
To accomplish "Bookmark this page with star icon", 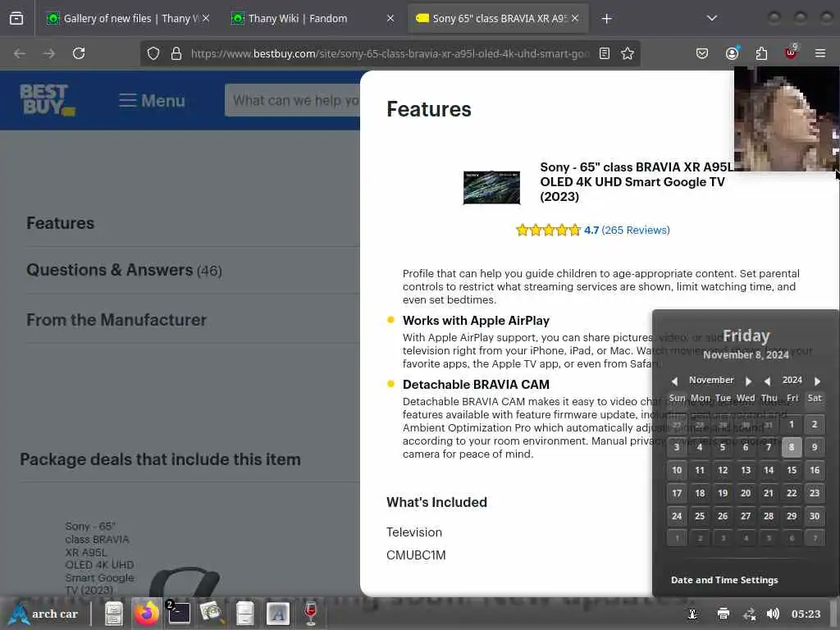I will 628,53.
